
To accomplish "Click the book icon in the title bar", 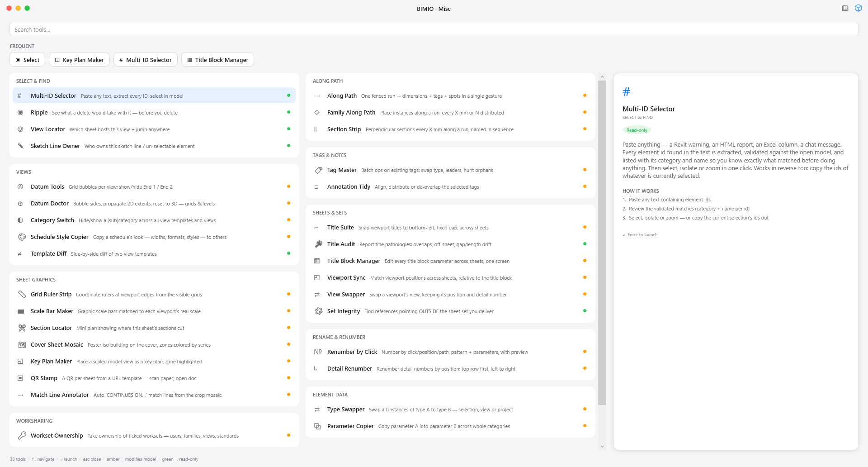I will (845, 8).
